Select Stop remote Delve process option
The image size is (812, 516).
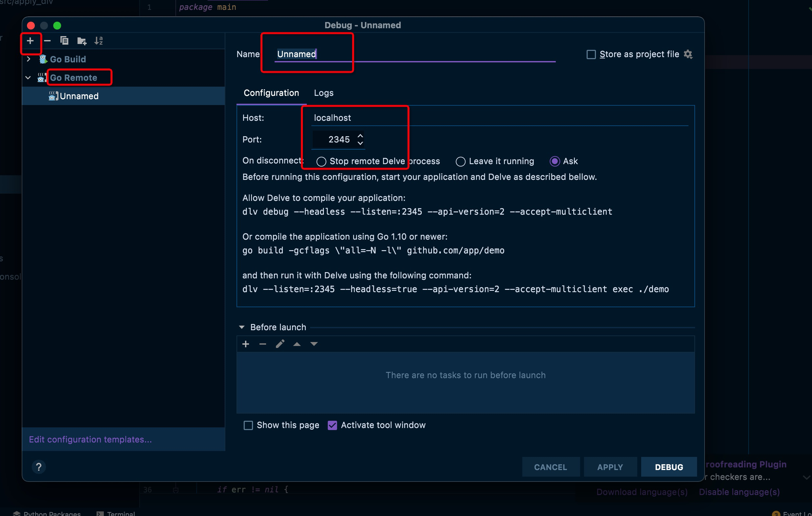pos(321,161)
